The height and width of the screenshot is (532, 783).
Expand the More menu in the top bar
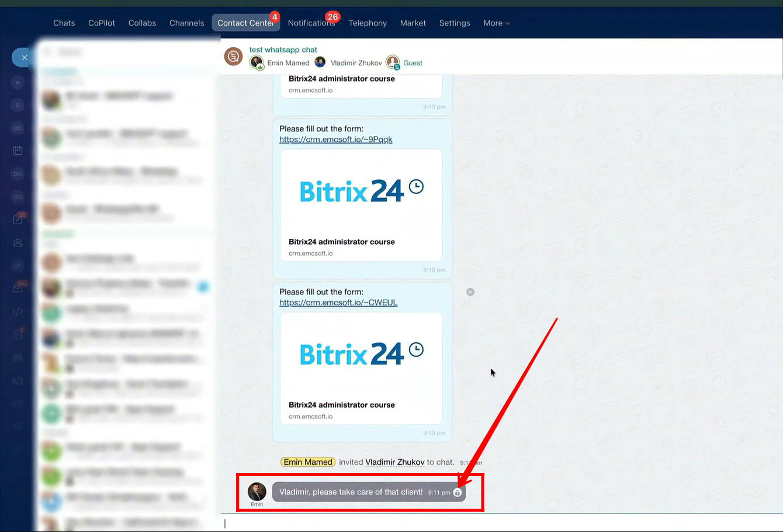496,23
